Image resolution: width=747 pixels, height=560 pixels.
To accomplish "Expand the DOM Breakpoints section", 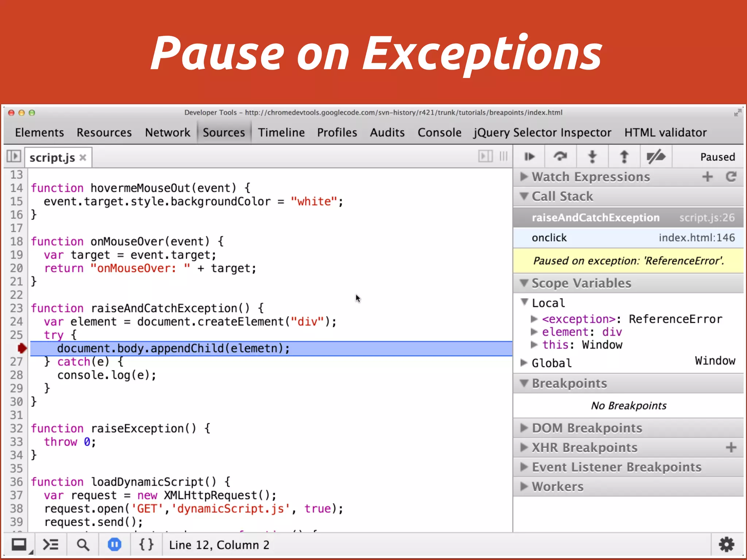I will click(x=524, y=428).
